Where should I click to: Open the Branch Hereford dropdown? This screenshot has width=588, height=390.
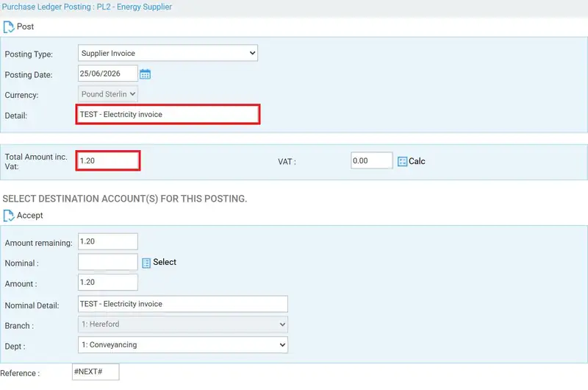click(182, 325)
